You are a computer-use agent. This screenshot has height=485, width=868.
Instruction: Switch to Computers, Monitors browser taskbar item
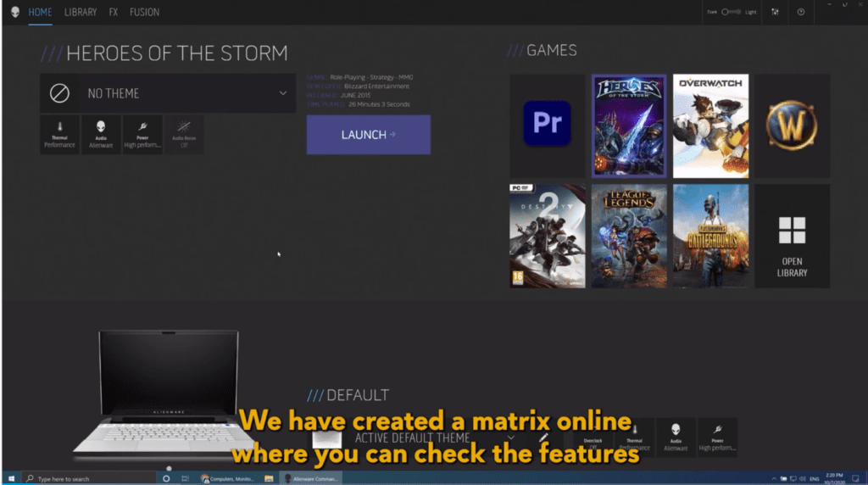click(227, 478)
